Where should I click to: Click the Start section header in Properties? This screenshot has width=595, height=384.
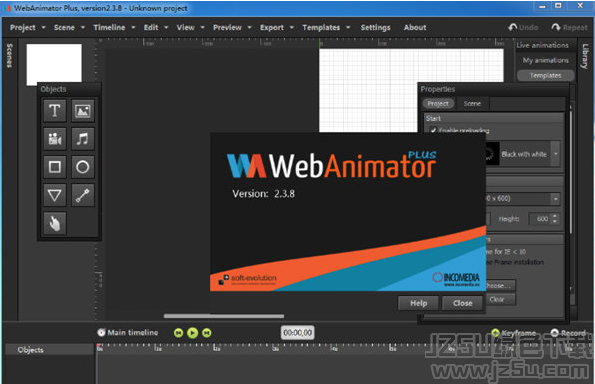click(493, 118)
